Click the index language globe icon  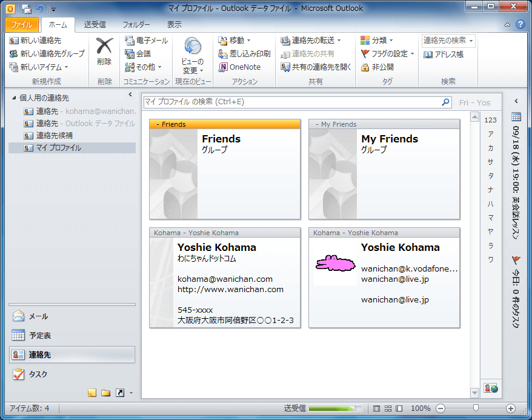(x=491, y=388)
